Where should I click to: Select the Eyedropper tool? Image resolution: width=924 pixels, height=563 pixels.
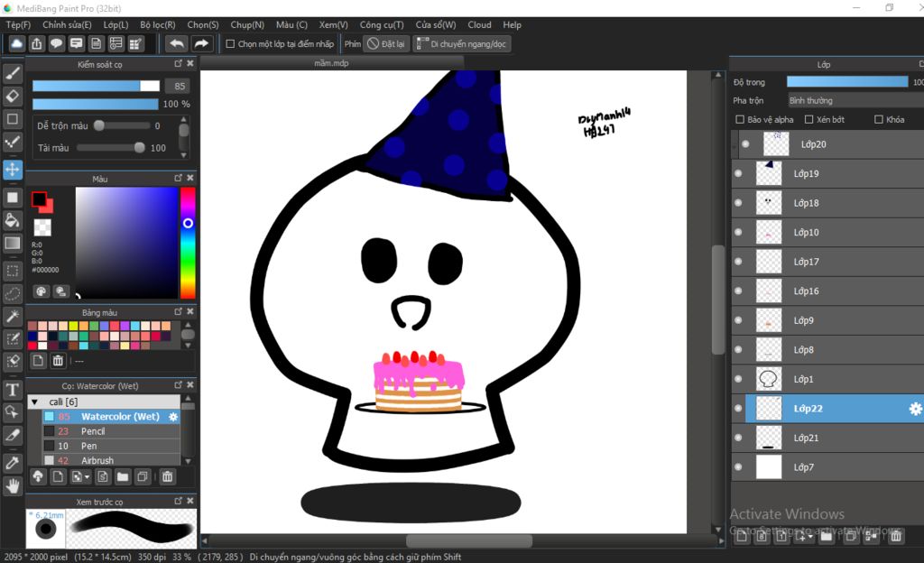click(x=13, y=463)
